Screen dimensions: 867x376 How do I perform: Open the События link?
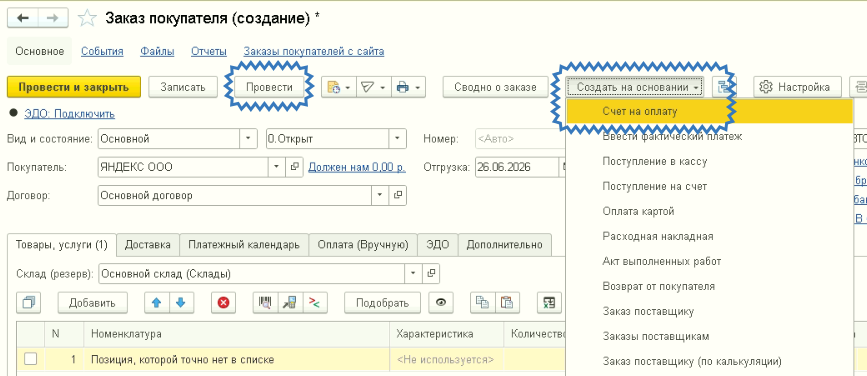tap(102, 51)
